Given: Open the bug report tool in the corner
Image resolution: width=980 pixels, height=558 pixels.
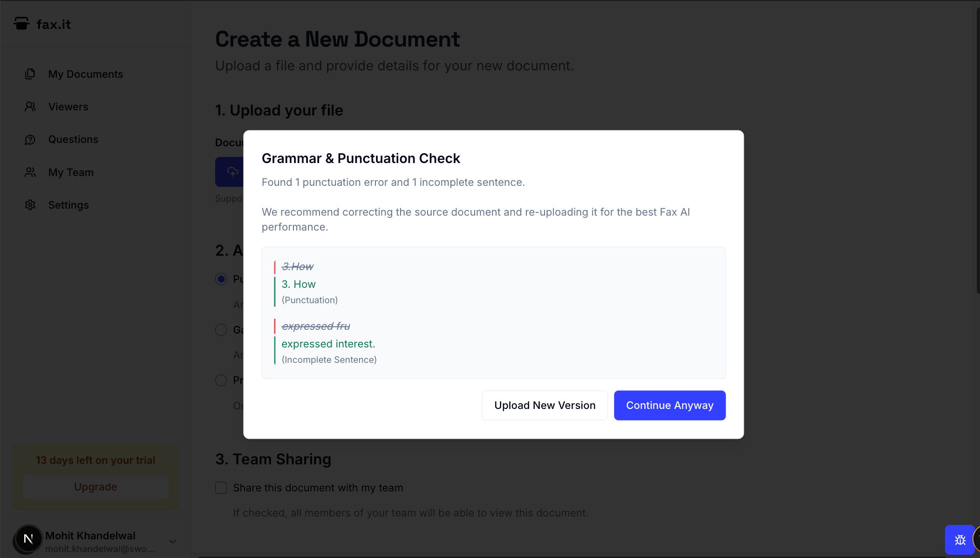Looking at the screenshot, I should [x=960, y=539].
